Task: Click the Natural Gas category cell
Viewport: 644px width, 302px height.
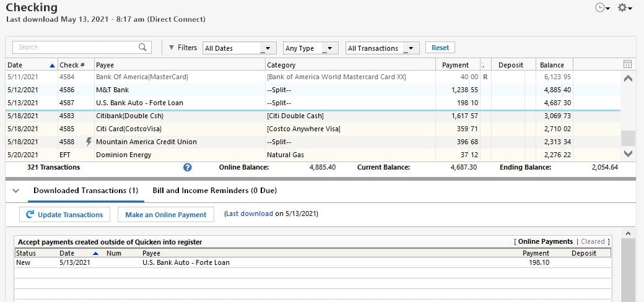Action: [x=285, y=155]
